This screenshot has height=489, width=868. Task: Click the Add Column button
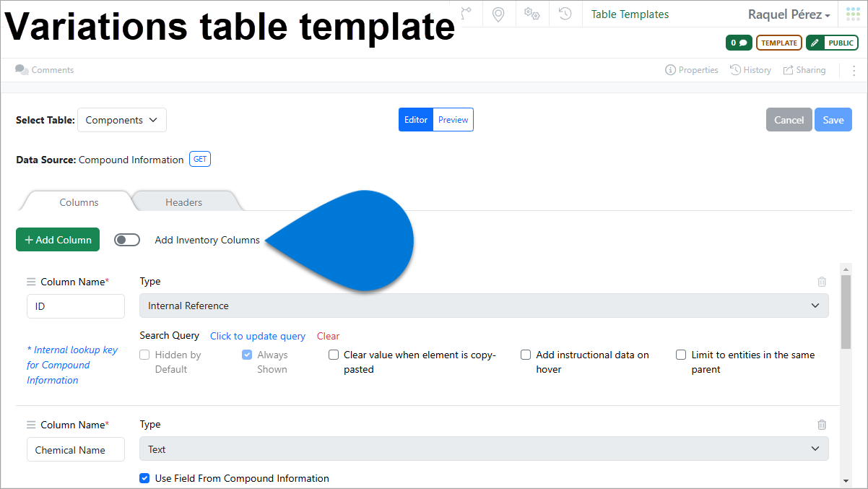tap(57, 239)
